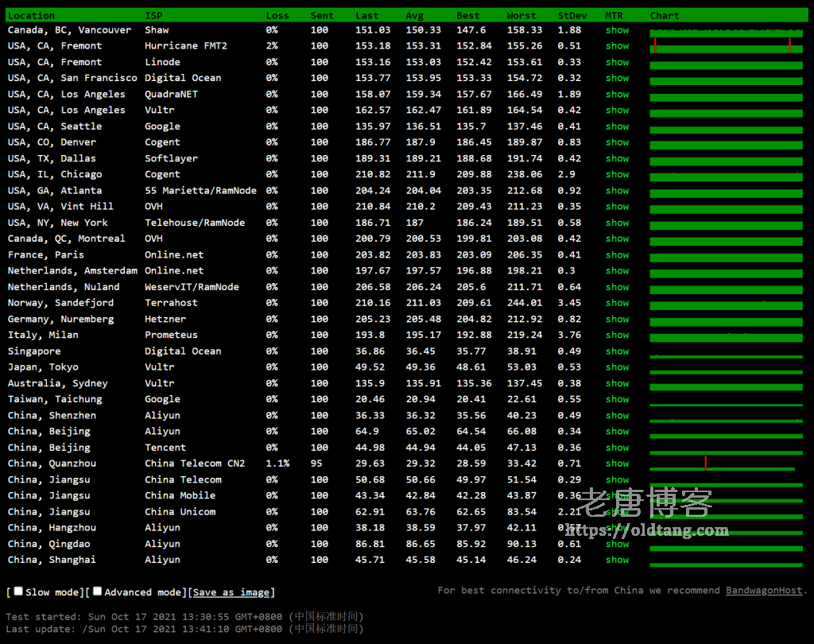Viewport: 814px width, 644px height.
Task: Show MTR for Beijing Aliyun row
Action: [x=617, y=431]
